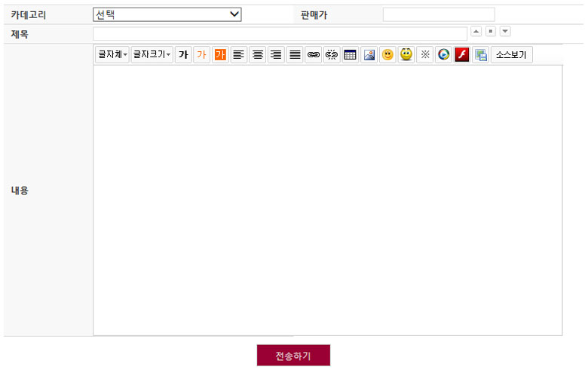Align text right
This screenshot has width=588, height=382.
click(276, 55)
